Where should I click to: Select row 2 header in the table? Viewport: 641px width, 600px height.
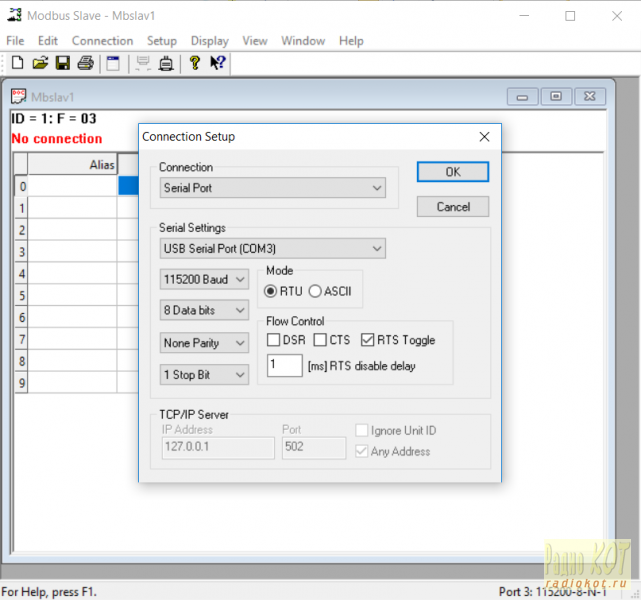pos(21,230)
